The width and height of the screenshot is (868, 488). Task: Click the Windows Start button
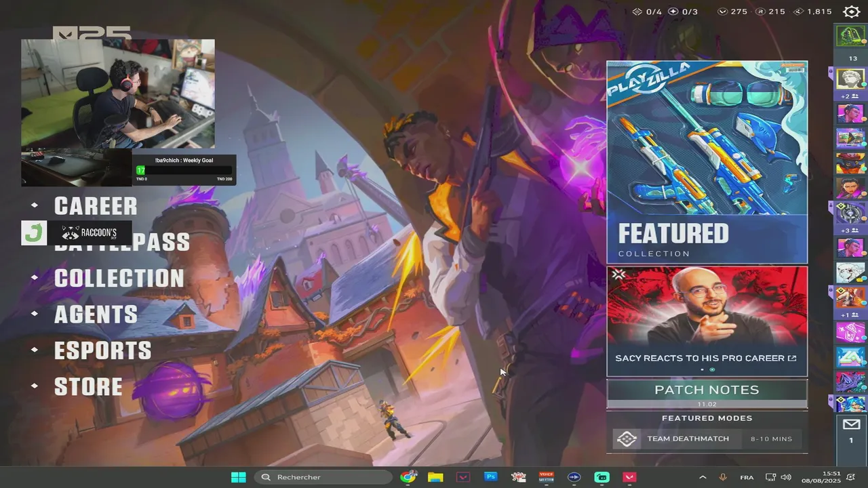[x=239, y=477]
